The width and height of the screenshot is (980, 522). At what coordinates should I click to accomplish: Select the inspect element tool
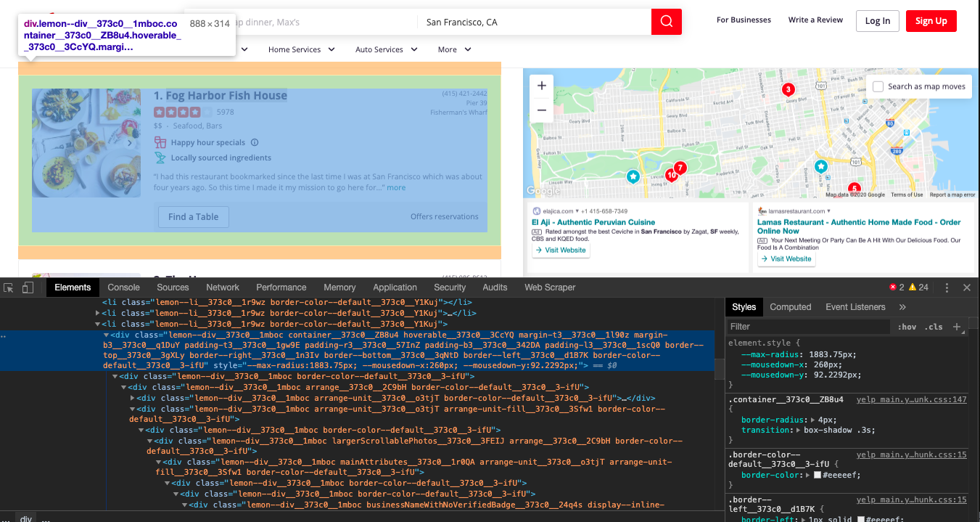point(8,287)
